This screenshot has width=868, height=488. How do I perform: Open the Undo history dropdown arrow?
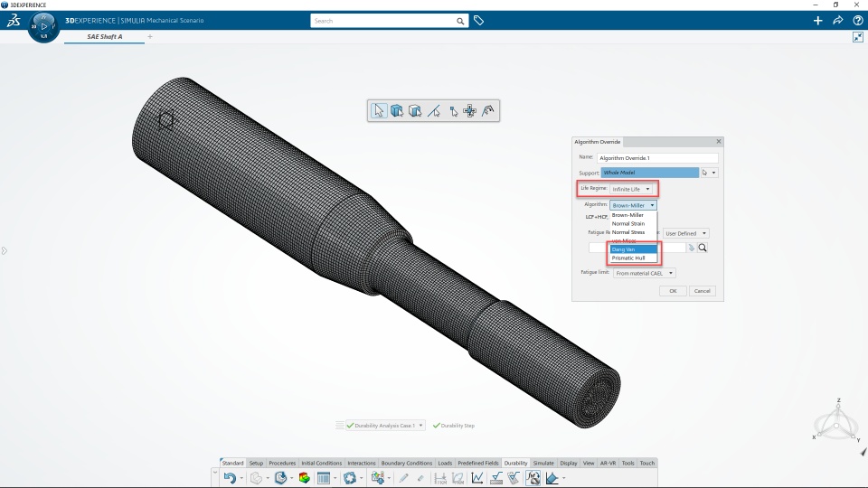(x=241, y=479)
